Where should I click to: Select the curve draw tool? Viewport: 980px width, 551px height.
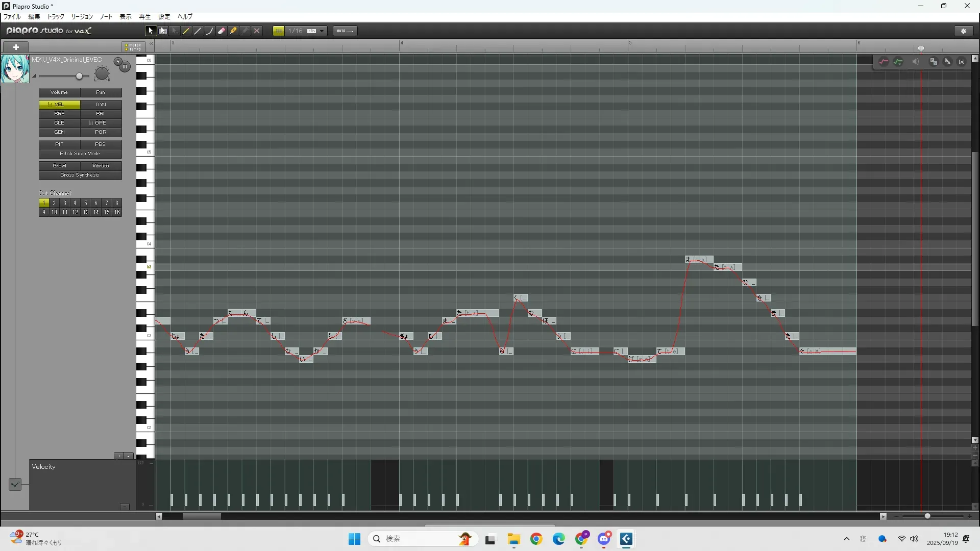210,31
